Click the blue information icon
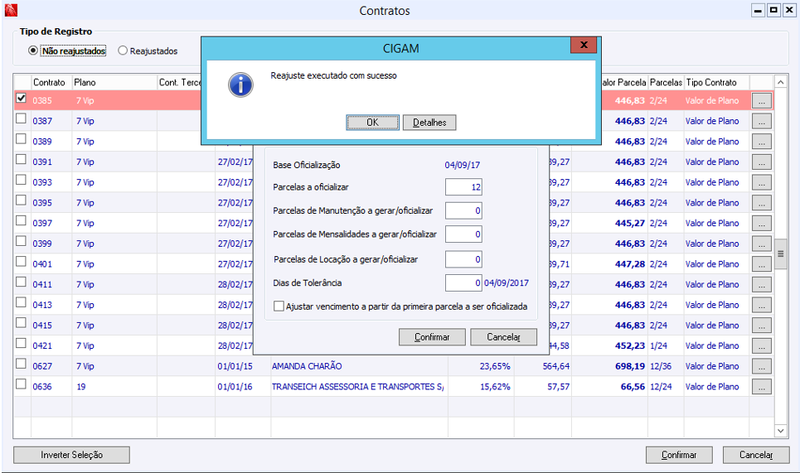The image size is (800, 473). coord(240,85)
